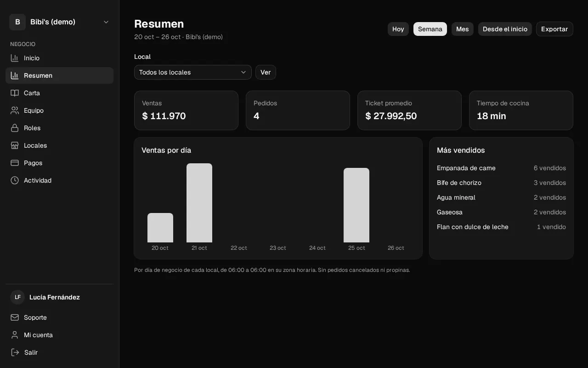Click the Equipo people icon

coord(15,110)
